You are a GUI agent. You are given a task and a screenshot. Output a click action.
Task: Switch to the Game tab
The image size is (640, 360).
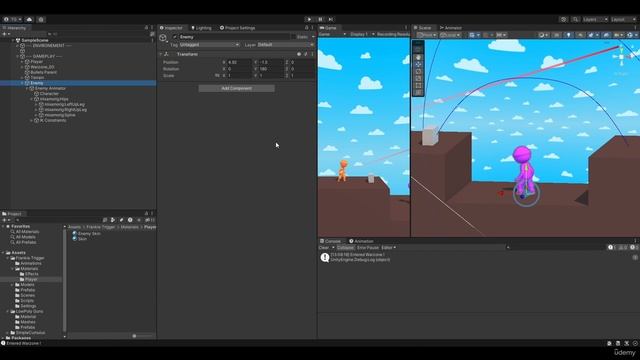pos(329,28)
